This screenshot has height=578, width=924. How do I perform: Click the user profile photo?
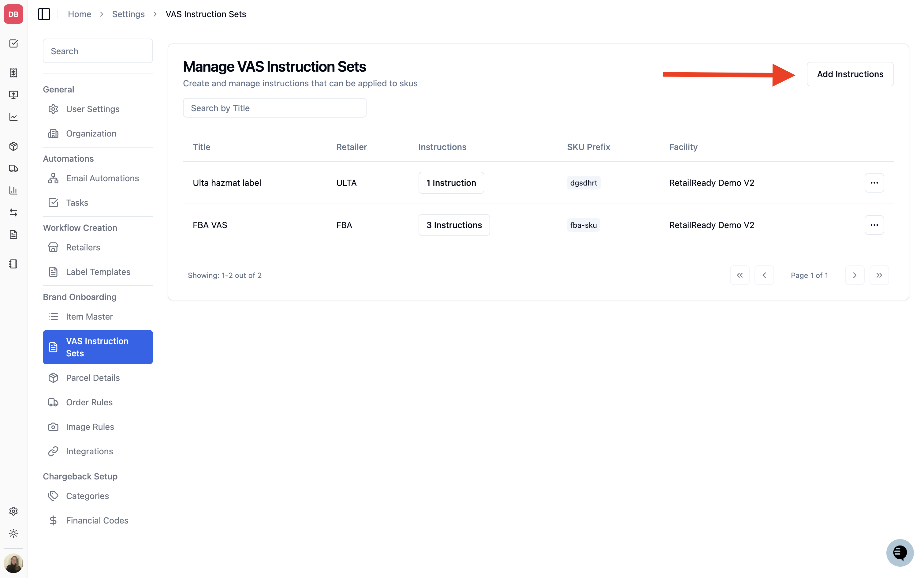[x=13, y=564]
